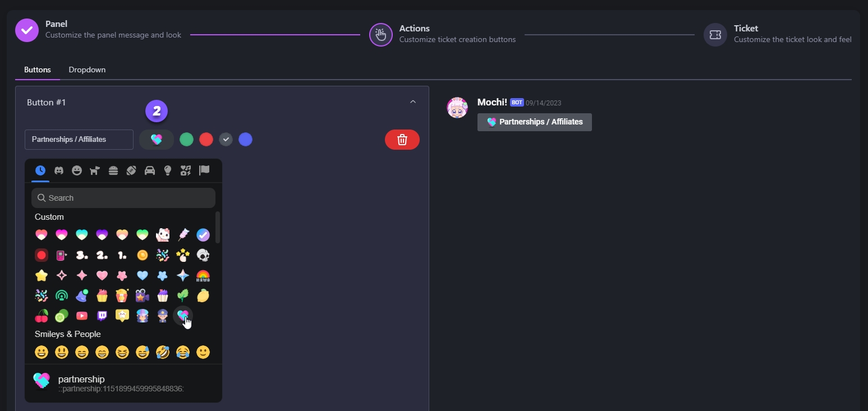The image size is (868, 411).
Task: Pick the police officer custom emoji
Action: (x=163, y=316)
